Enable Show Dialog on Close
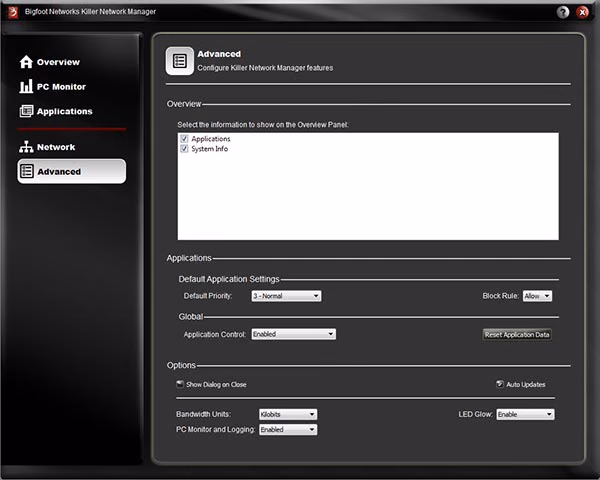 tap(180, 384)
